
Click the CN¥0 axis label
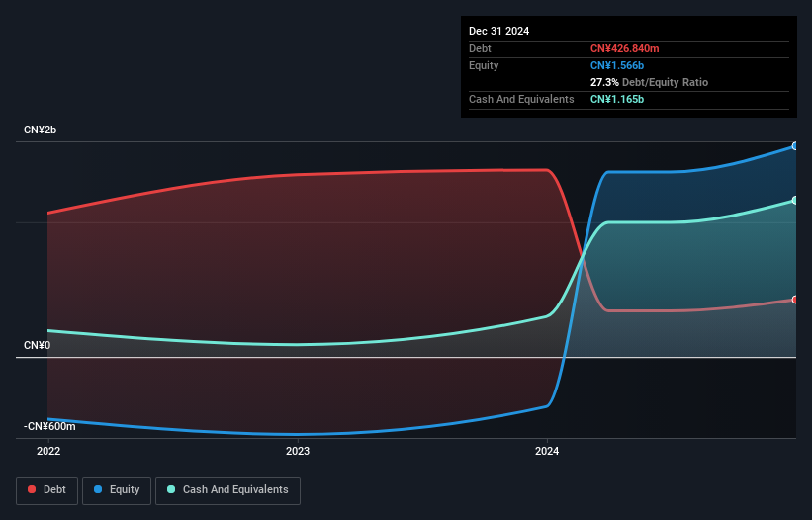(38, 345)
